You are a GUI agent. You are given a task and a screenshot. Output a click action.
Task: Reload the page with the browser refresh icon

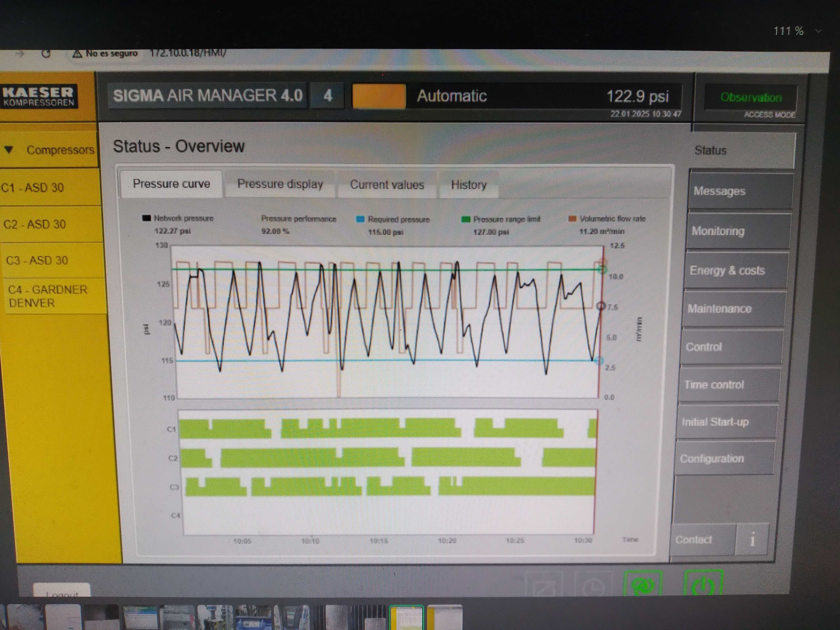point(46,54)
